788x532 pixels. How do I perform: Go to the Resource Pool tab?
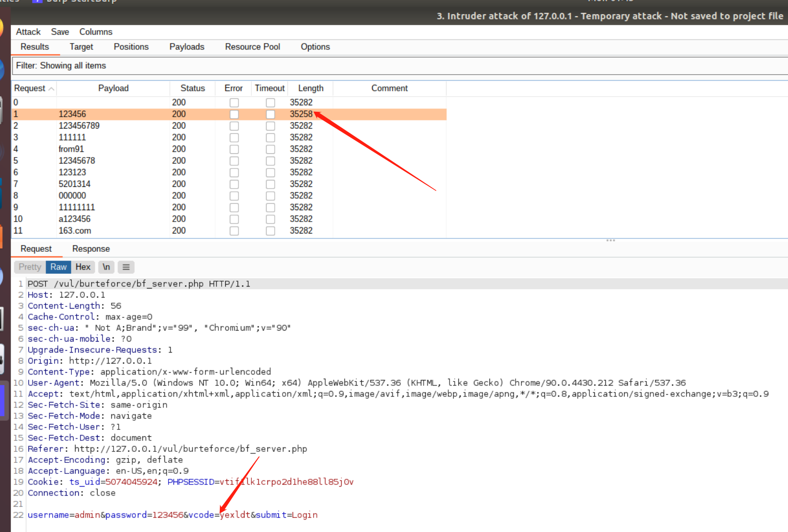[252, 47]
